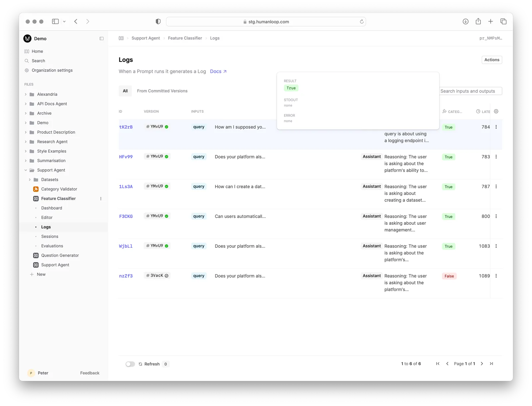Screen dimensions: 532x406
Task: Expand the Summarisation folder
Action: [x=26, y=161]
